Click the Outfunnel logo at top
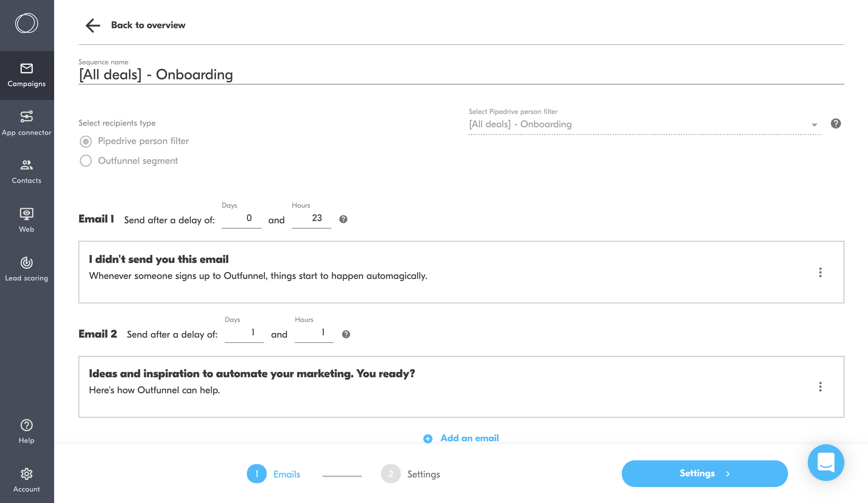This screenshot has height=503, width=868. pyautogui.click(x=27, y=23)
